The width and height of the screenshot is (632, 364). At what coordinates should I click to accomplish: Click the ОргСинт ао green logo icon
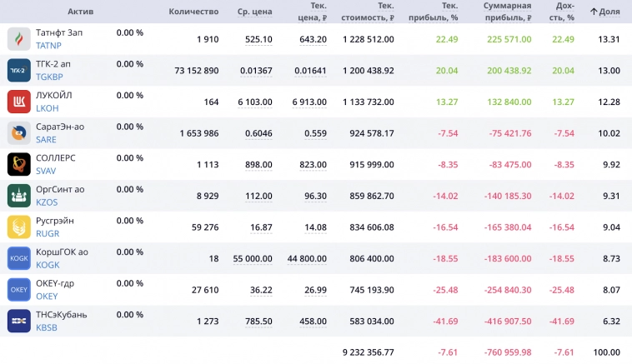pyautogui.click(x=19, y=196)
